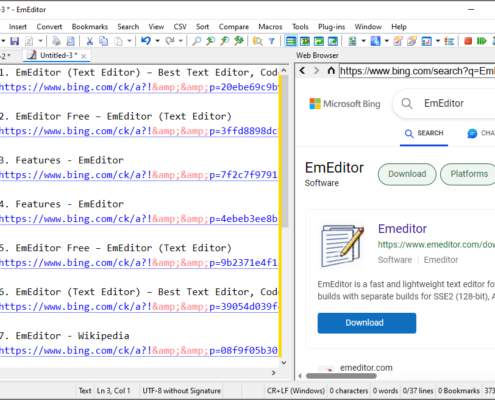Open Find in Files folder-magnifier icon
Viewport: 495px width, 400px height.
coord(258,41)
